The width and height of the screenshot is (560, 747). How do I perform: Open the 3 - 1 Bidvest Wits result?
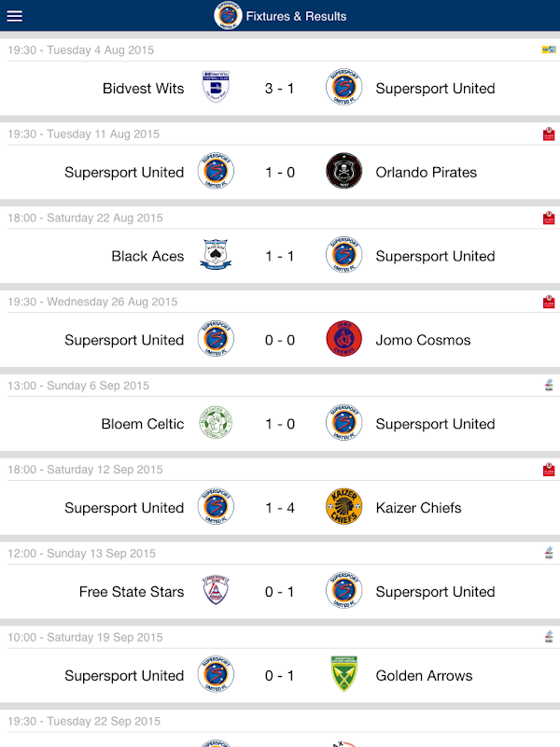point(279,89)
